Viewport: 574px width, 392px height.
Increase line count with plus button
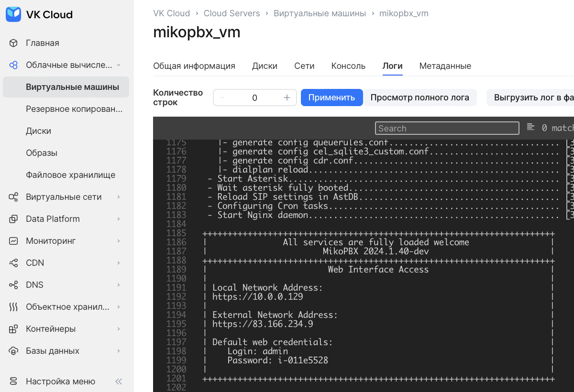pyautogui.click(x=287, y=98)
